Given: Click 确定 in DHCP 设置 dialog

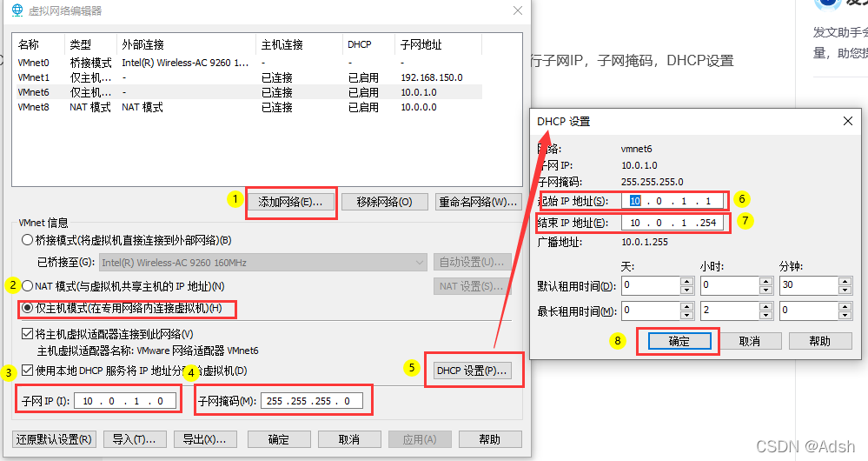Looking at the screenshot, I should tap(679, 341).
